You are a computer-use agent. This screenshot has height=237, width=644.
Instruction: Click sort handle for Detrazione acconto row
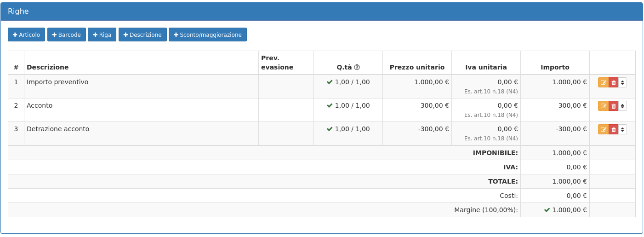622,129
